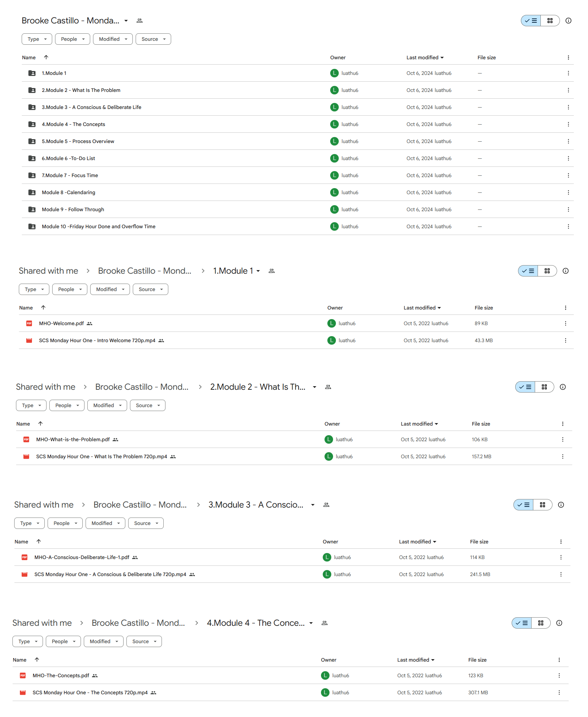Open Modified filter dropdown in top folder view
Viewport: 588px width, 717px height.
(x=113, y=39)
